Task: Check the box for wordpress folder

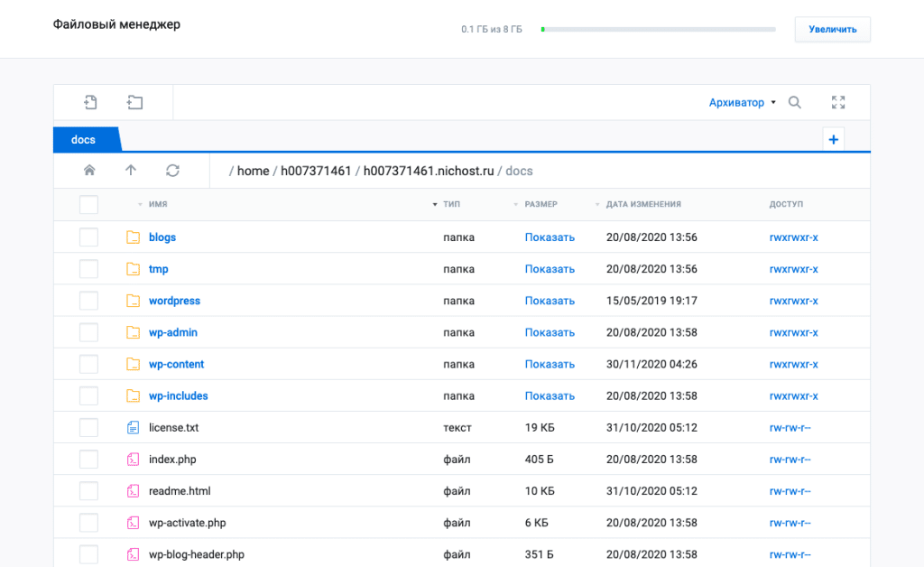Action: click(x=89, y=301)
